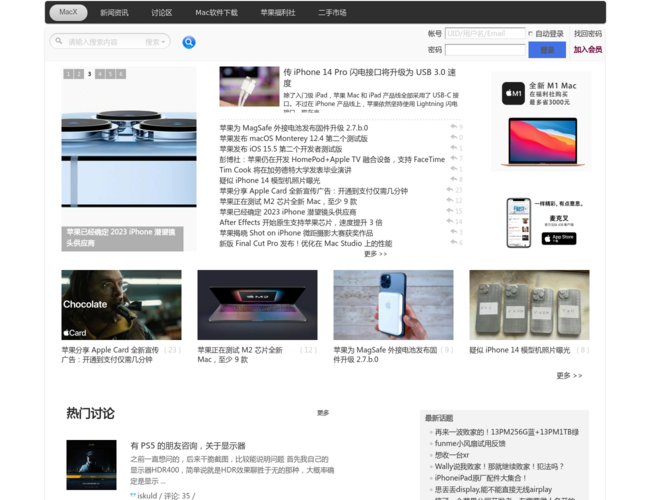Image resolution: width=650 pixels, height=500 pixels.
Task: Open the Mac软件下载 nav item
Action: (x=216, y=13)
